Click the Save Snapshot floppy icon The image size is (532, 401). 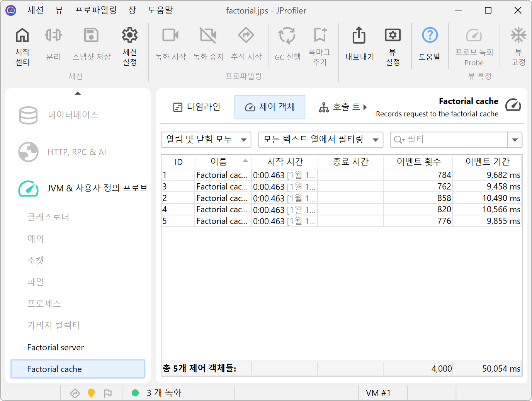pos(91,36)
